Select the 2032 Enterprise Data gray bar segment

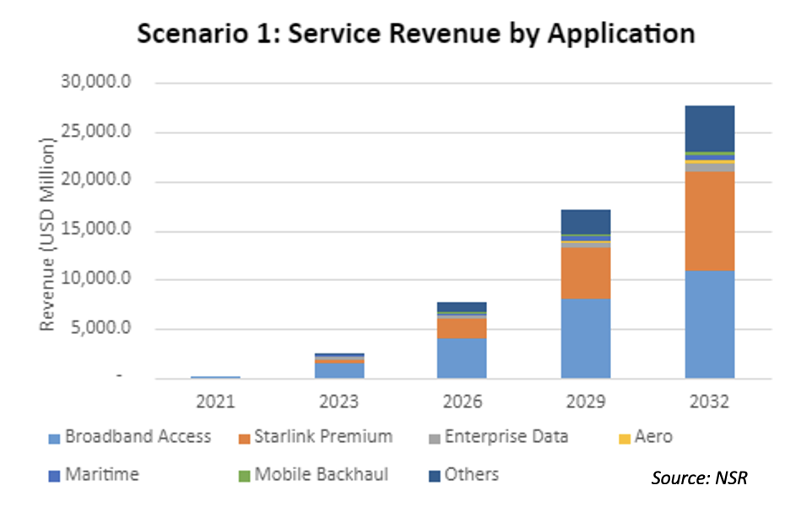(710, 168)
